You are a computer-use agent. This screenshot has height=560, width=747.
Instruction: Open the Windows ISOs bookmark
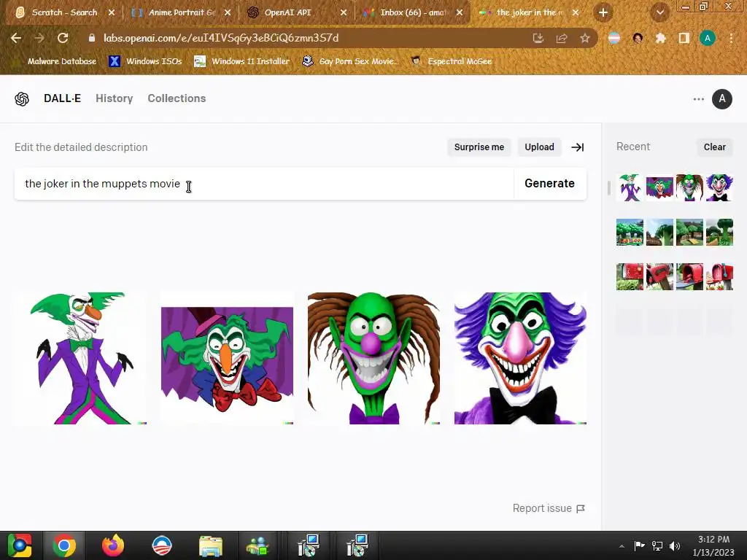tap(145, 61)
